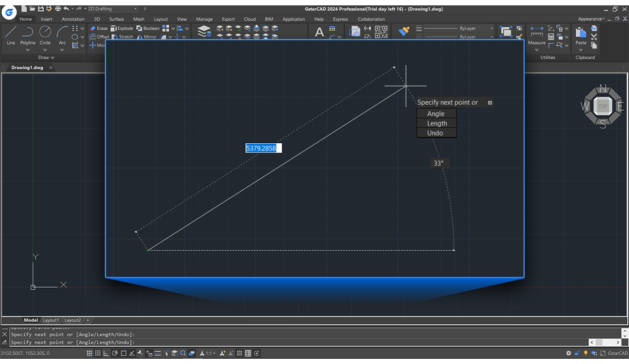Screen dimensions: 629x364
Task: Expand the Draw panel
Action: [46, 57]
